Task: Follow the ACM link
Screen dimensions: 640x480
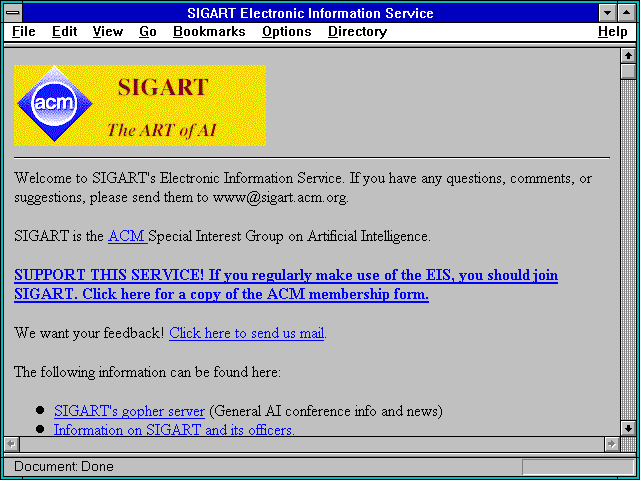Action: tap(127, 236)
